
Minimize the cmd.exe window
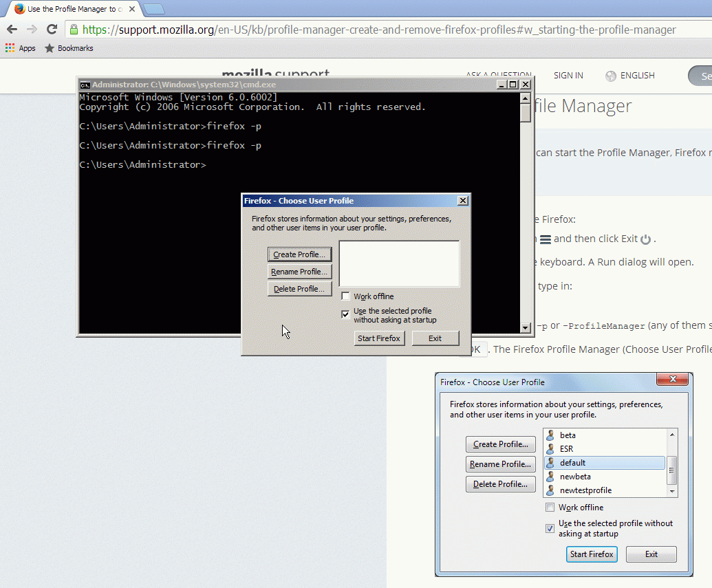501,85
